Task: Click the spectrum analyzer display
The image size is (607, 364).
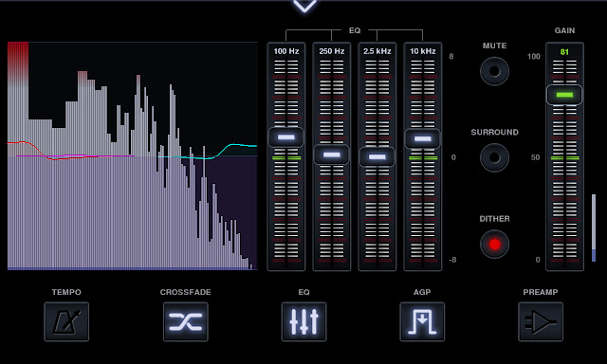Action: 133,155
